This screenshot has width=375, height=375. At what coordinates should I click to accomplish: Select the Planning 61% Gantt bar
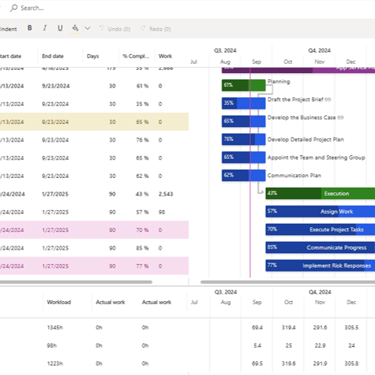[244, 85]
